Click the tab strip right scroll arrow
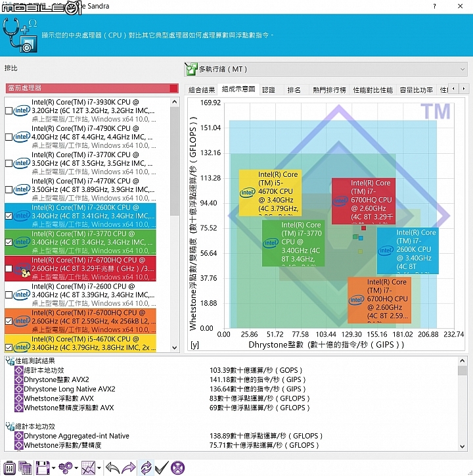Image resolution: width=473 pixels, height=476 pixels. coord(463,89)
